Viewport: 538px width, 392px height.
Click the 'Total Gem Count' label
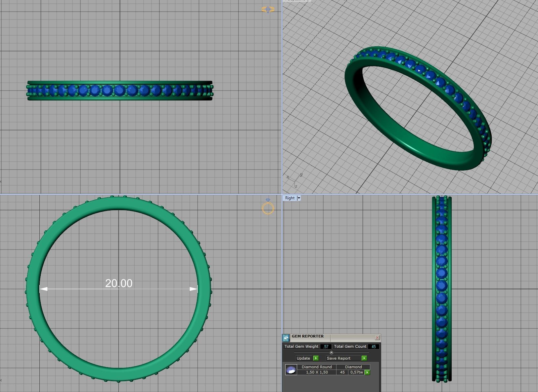[x=350, y=346]
